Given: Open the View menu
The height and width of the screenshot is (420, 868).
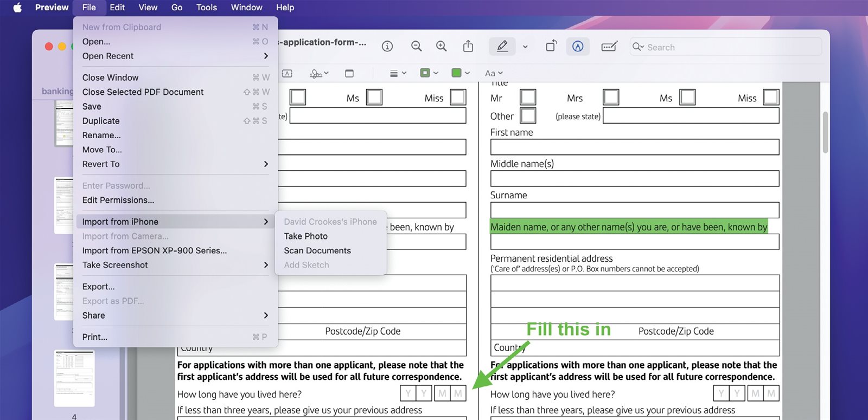Looking at the screenshot, I should pyautogui.click(x=148, y=8).
